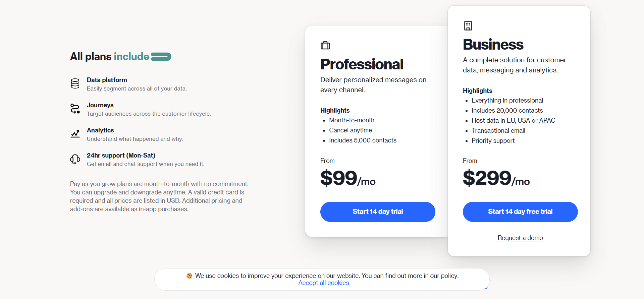Open the cookies link in banner

tap(228, 276)
